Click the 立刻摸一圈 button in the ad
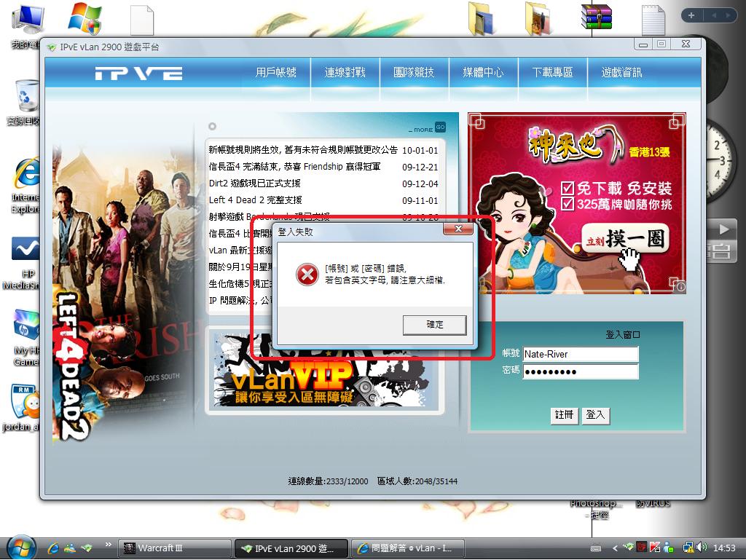This screenshot has width=746, height=560. [x=624, y=239]
